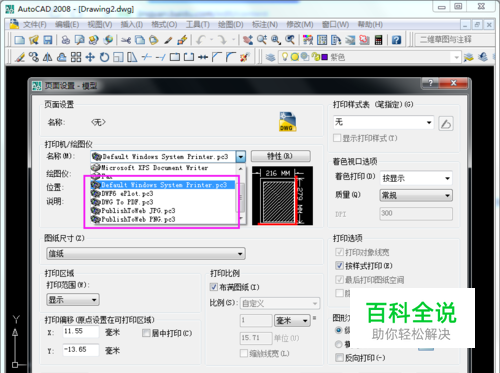The height and width of the screenshot is (373, 500).
Task: Open the 视图(V) menu
Action: (100, 24)
